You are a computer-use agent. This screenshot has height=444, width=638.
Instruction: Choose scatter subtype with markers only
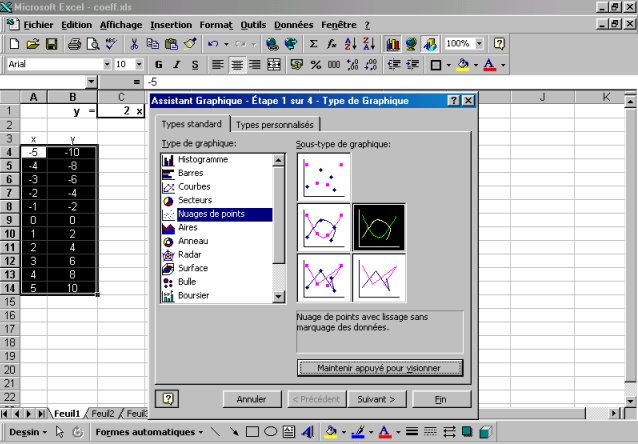[x=324, y=177]
